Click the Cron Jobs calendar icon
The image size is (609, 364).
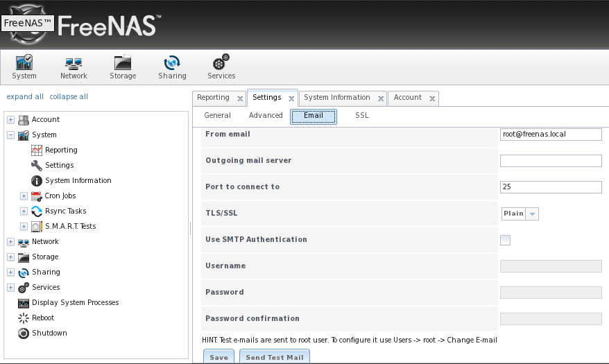tap(37, 196)
